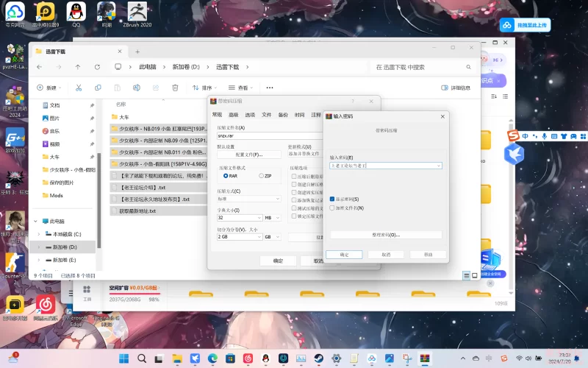The width and height of the screenshot is (588, 368).
Task: Refresh the 迅雷下载 folder view
Action: pyautogui.click(x=97, y=67)
